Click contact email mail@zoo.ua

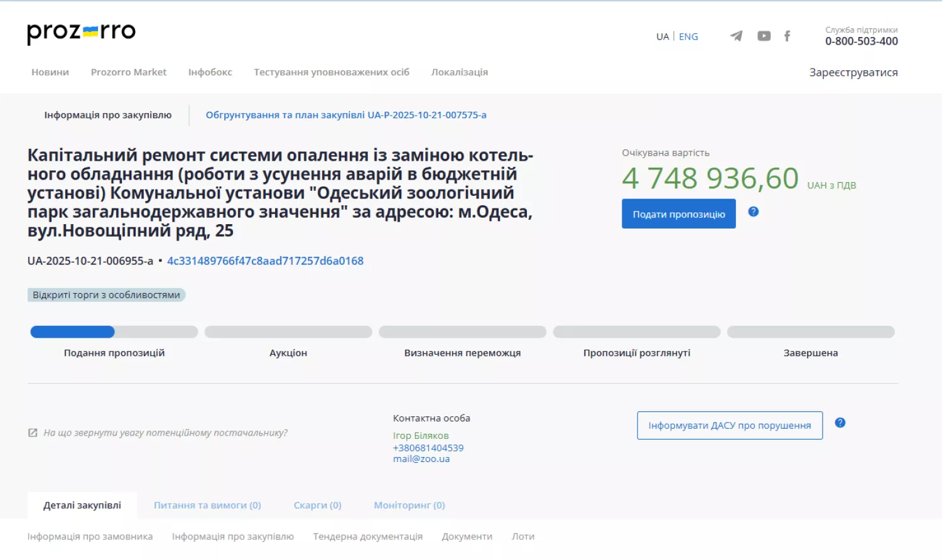(421, 459)
